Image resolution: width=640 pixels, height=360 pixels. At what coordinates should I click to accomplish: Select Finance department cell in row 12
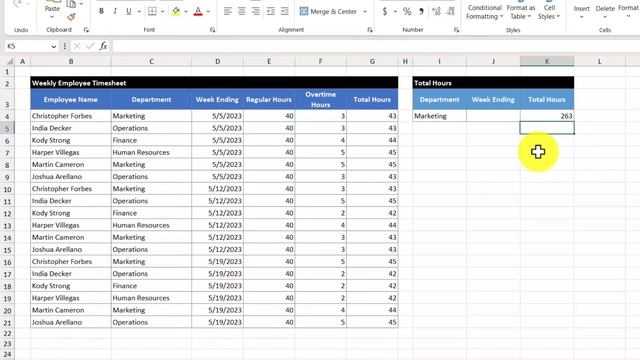(151, 213)
